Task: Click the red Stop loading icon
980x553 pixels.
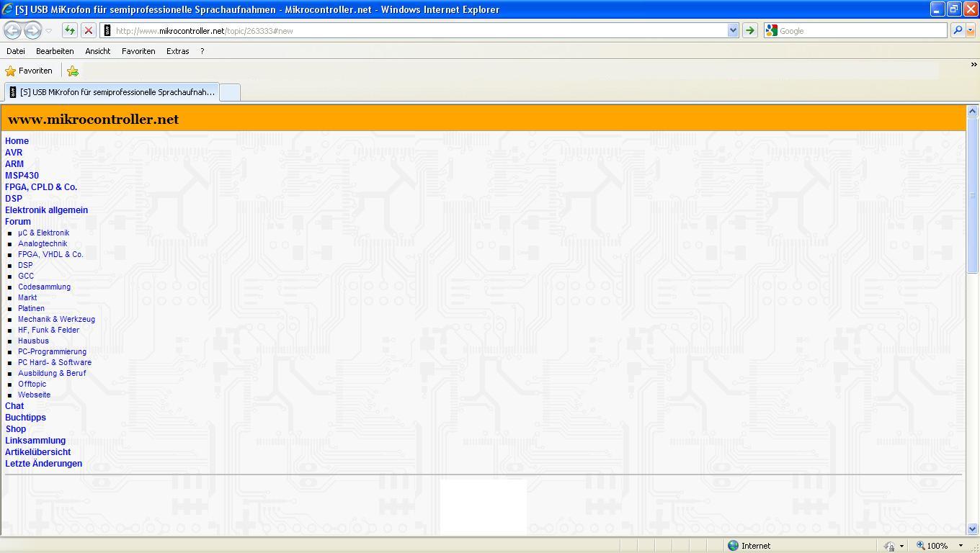Action: (x=88, y=30)
